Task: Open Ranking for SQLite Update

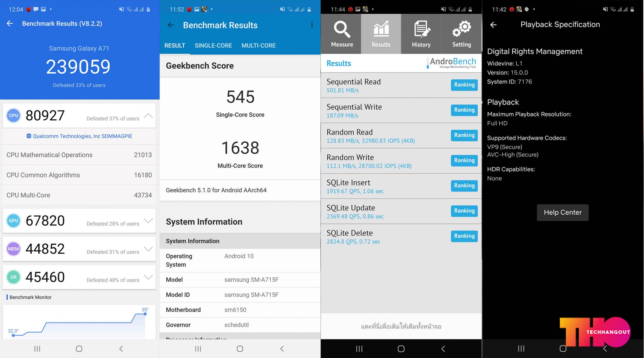Action: pyautogui.click(x=464, y=211)
